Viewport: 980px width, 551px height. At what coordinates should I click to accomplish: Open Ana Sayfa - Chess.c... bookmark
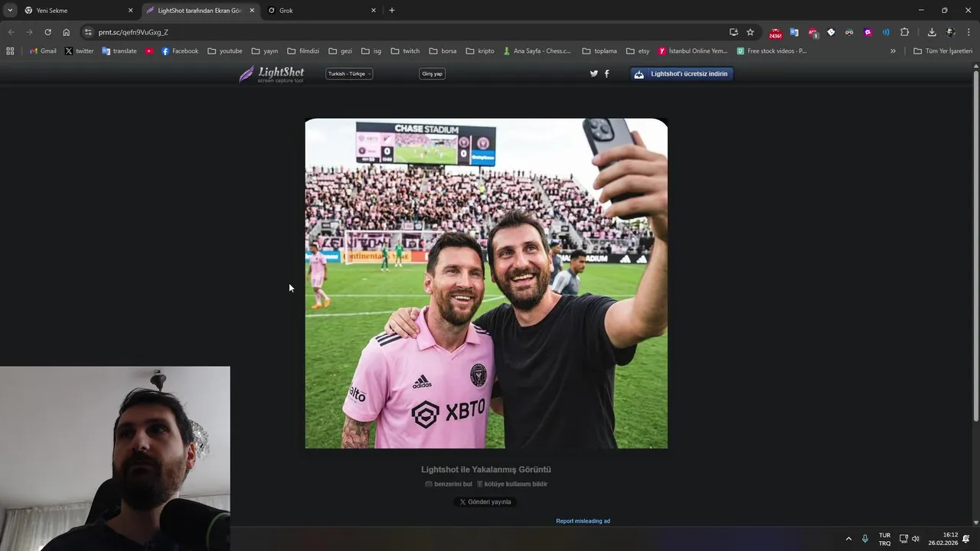[x=537, y=51]
